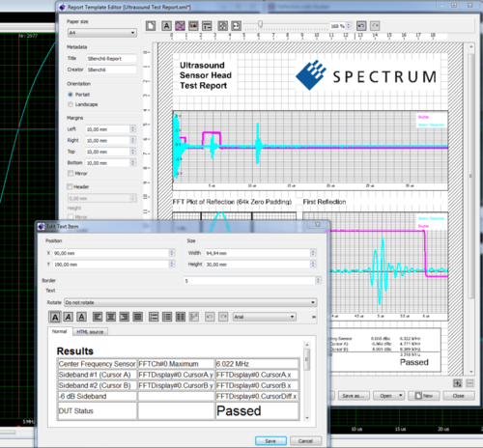Redo change in Report Template Editor toolbar

[375, 26]
